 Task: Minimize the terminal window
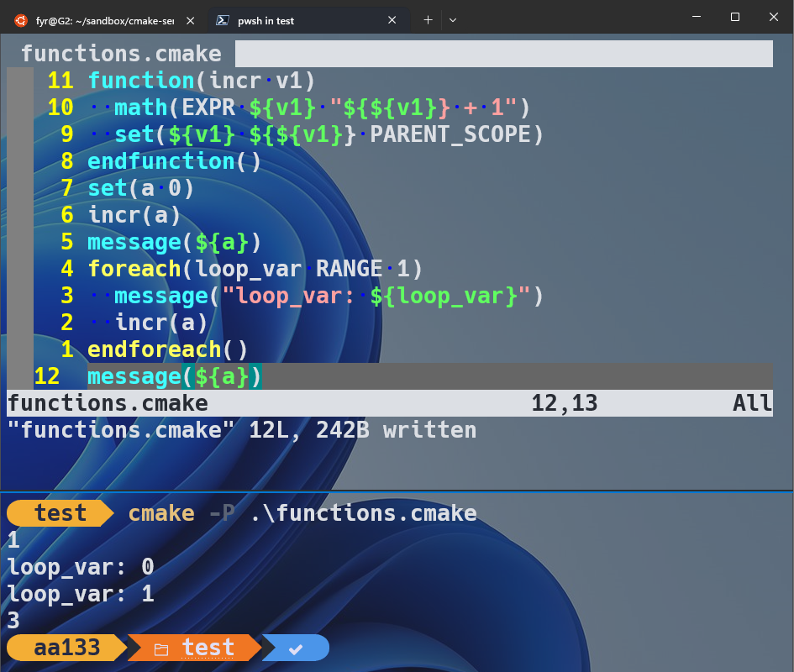tap(697, 17)
